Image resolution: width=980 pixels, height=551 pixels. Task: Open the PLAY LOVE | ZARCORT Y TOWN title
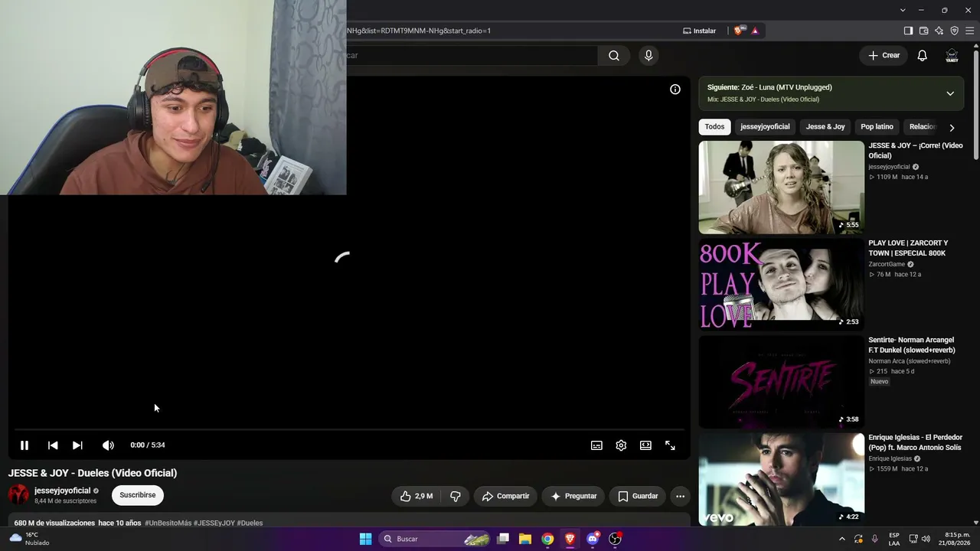point(908,248)
